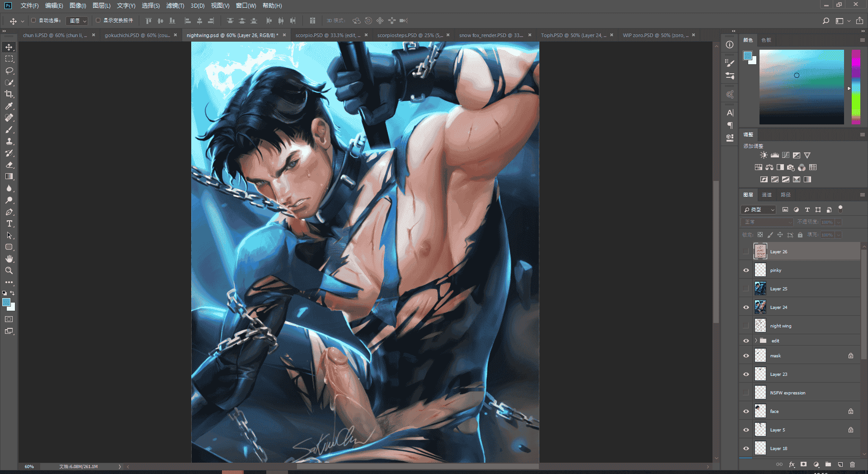The width and height of the screenshot is (868, 474).
Task: Select the Pen tool
Action: pos(9,212)
